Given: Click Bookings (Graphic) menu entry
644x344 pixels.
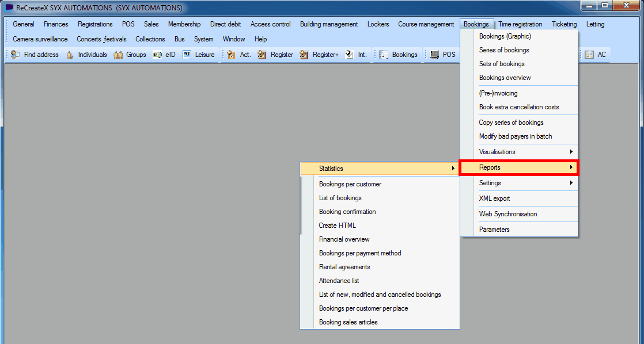Looking at the screenshot, I should [x=505, y=36].
